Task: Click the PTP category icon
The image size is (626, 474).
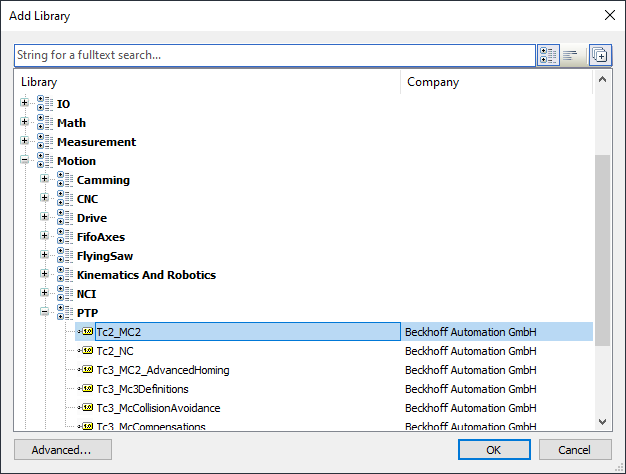Action: pos(65,312)
